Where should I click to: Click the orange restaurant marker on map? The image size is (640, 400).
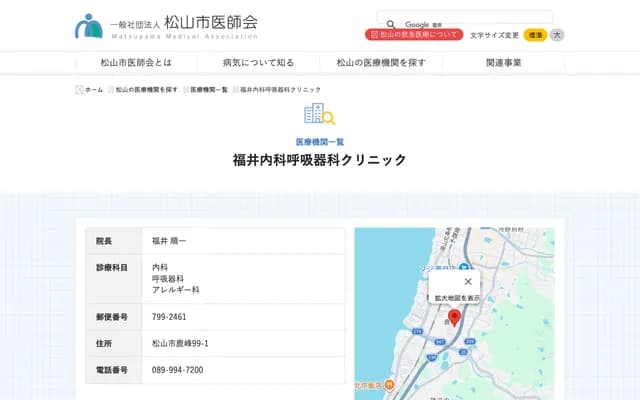pos(389,384)
